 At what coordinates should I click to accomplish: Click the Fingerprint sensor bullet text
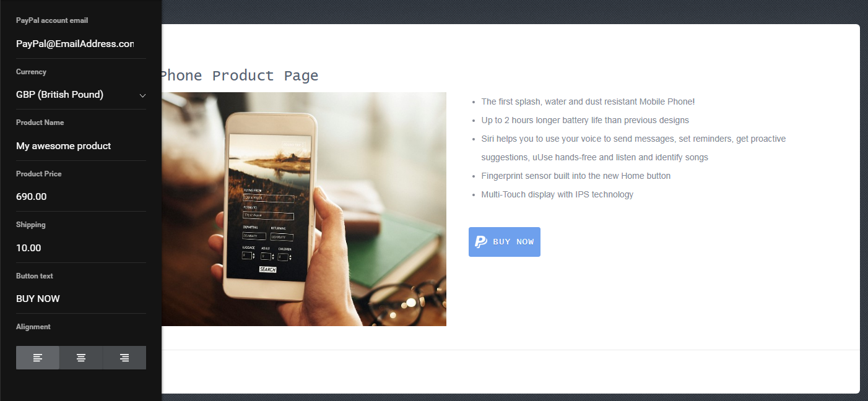click(x=576, y=176)
